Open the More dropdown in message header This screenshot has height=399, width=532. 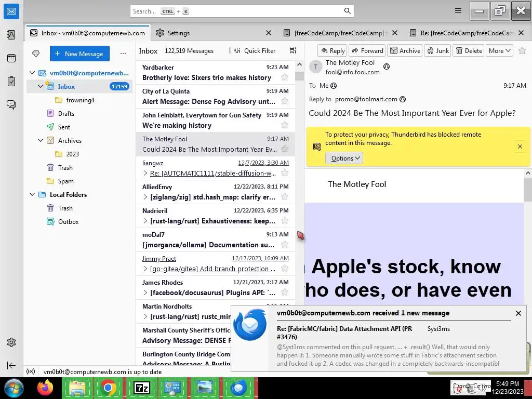point(499,50)
